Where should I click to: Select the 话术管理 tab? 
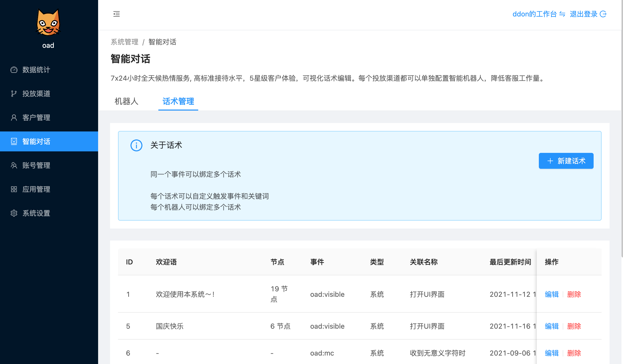tap(178, 101)
